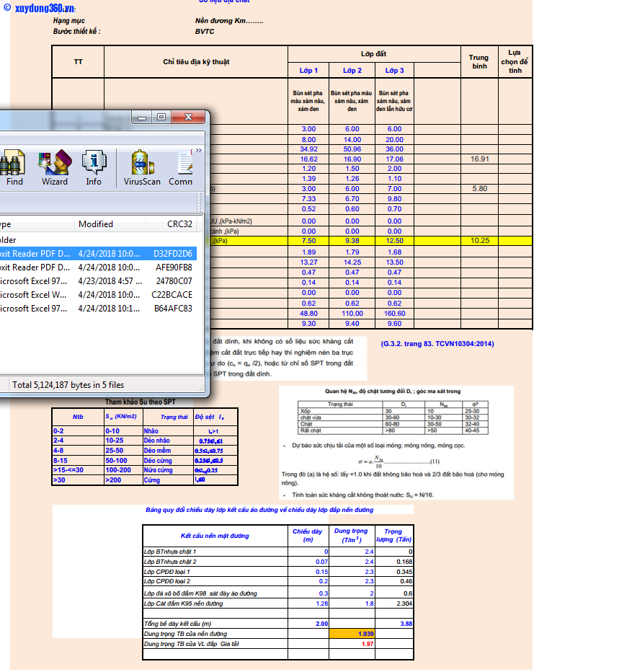
Task: Select the average value cell 16.91
Action: coord(479,159)
